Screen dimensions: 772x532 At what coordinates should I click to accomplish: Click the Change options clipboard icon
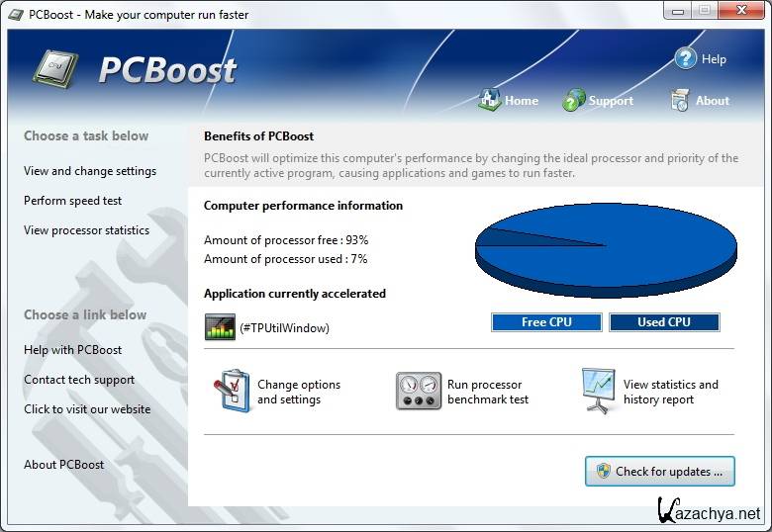(x=233, y=392)
